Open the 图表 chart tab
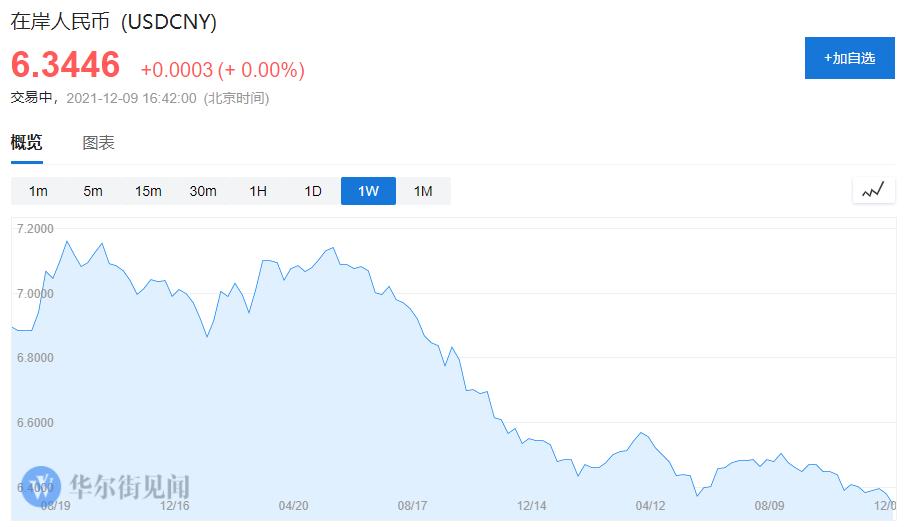This screenshot has height=527, width=904. point(98,143)
